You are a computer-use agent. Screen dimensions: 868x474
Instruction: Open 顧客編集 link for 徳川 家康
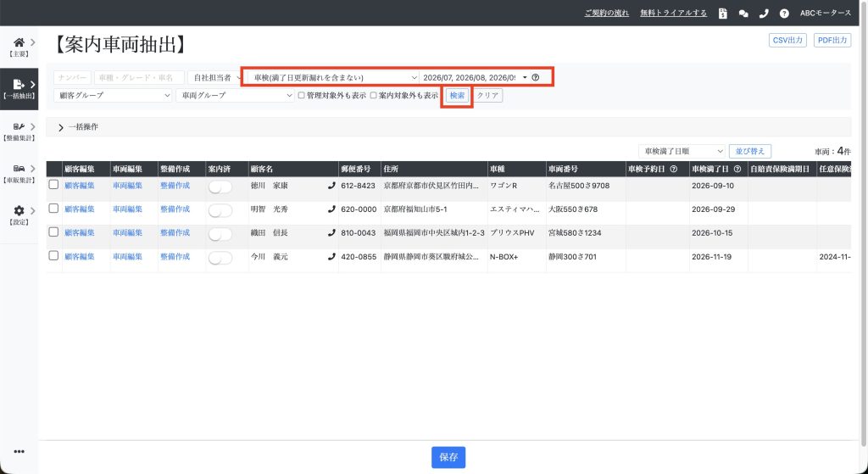coord(80,186)
